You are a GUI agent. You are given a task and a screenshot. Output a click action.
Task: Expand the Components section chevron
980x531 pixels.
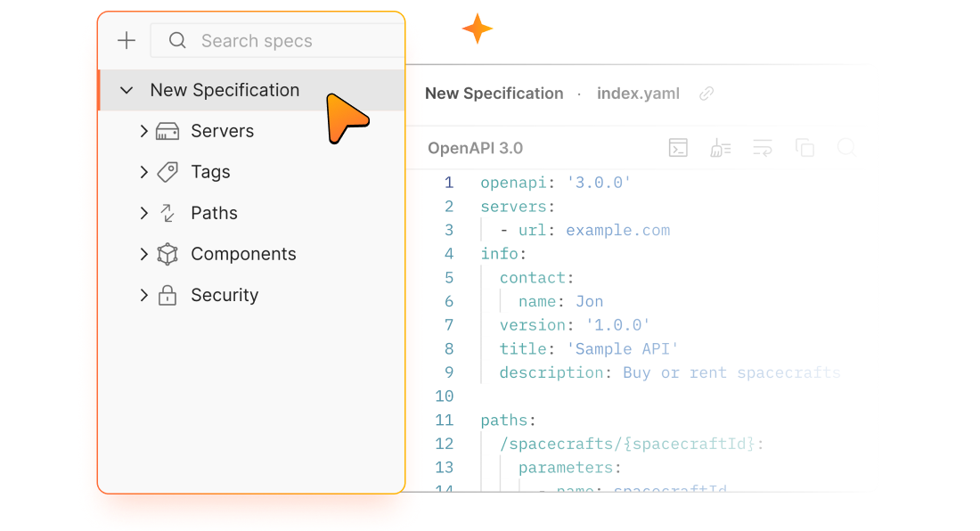[143, 254]
